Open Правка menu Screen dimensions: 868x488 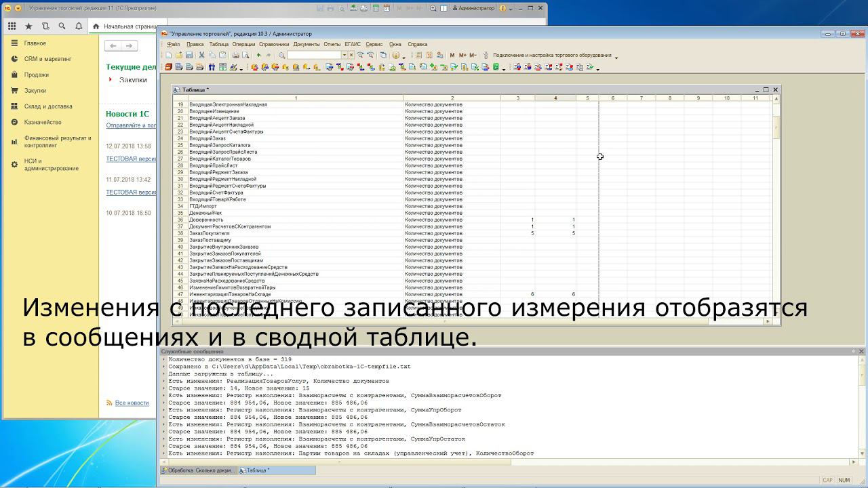click(195, 44)
